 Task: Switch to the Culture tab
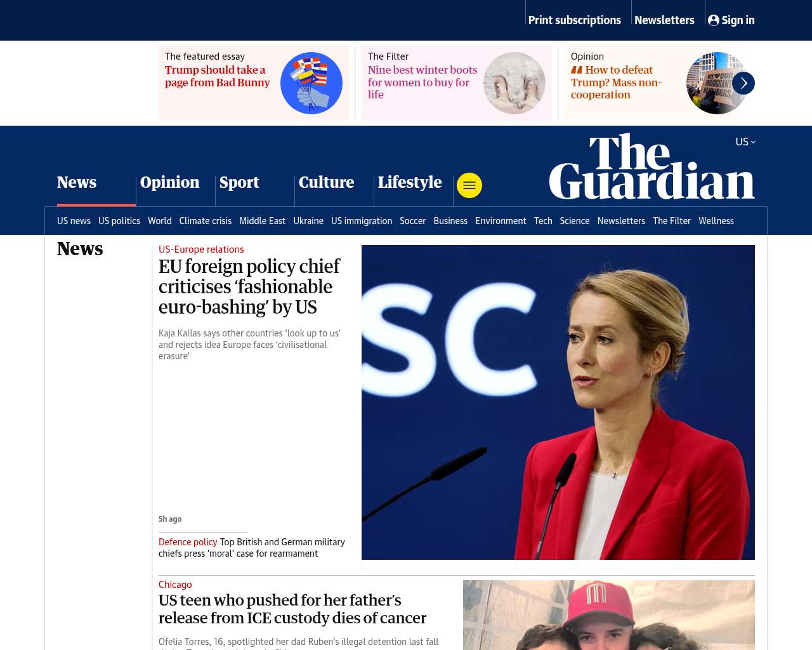point(326,183)
